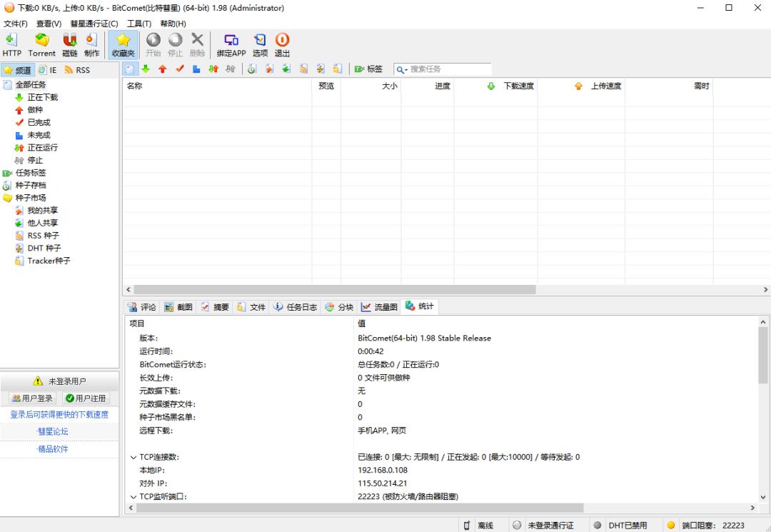The image size is (771, 532).
Task: Open the Torrent download tool
Action: [x=41, y=44]
